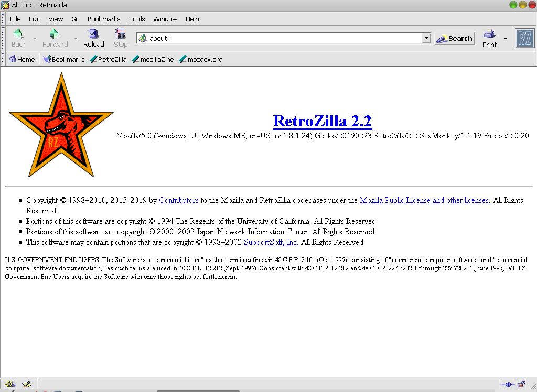Click the security padlock in the status bar
Image resolution: width=537 pixels, height=392 pixels.
pos(520,384)
